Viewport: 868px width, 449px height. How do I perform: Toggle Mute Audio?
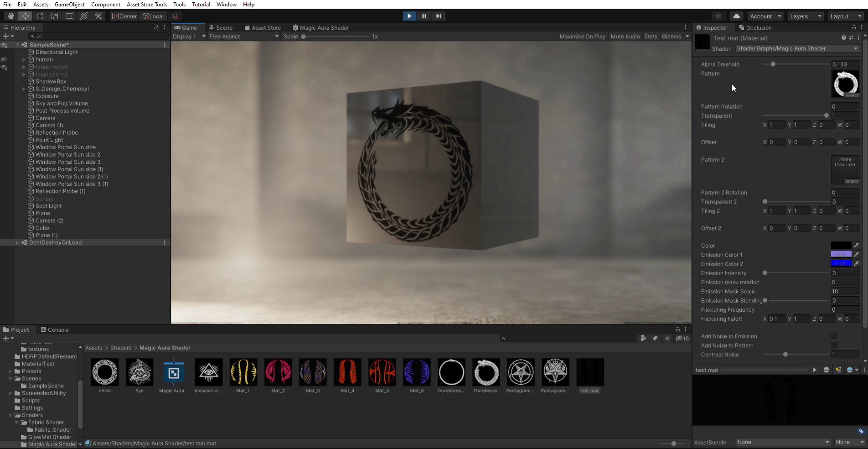coord(625,37)
